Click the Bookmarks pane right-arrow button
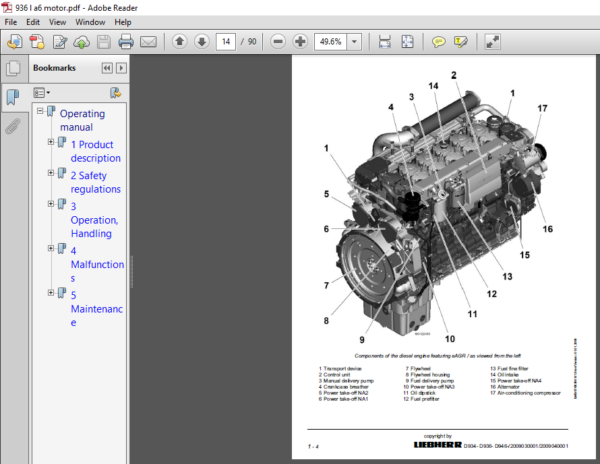This screenshot has width=600, height=464. pyautogui.click(x=121, y=68)
